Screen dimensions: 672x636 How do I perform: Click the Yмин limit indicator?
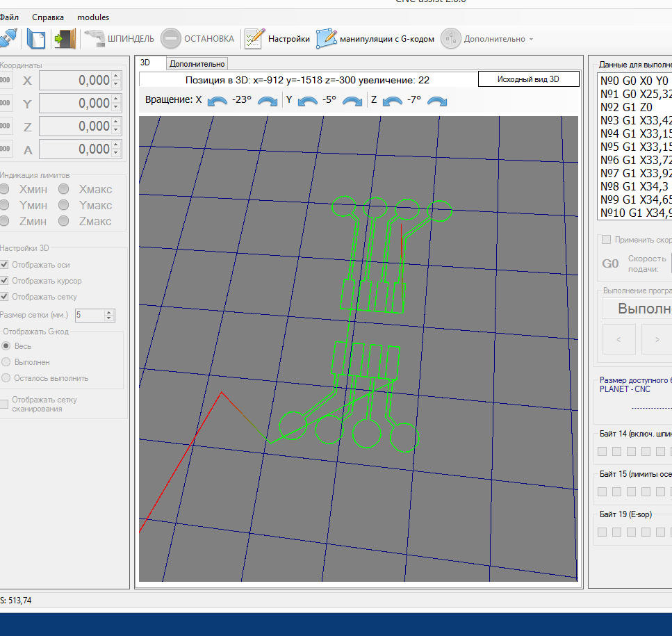click(x=4, y=205)
